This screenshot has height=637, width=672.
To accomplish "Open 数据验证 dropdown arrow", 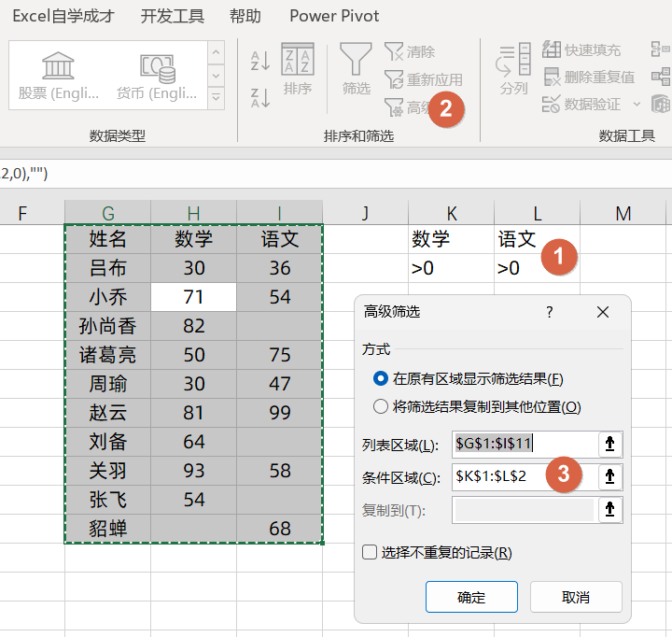I will pyautogui.click(x=637, y=105).
